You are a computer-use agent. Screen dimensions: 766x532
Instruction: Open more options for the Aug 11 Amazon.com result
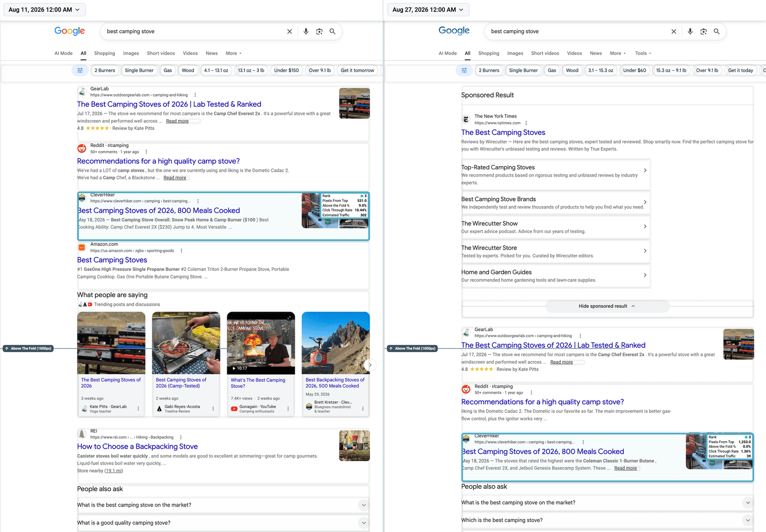pos(181,251)
